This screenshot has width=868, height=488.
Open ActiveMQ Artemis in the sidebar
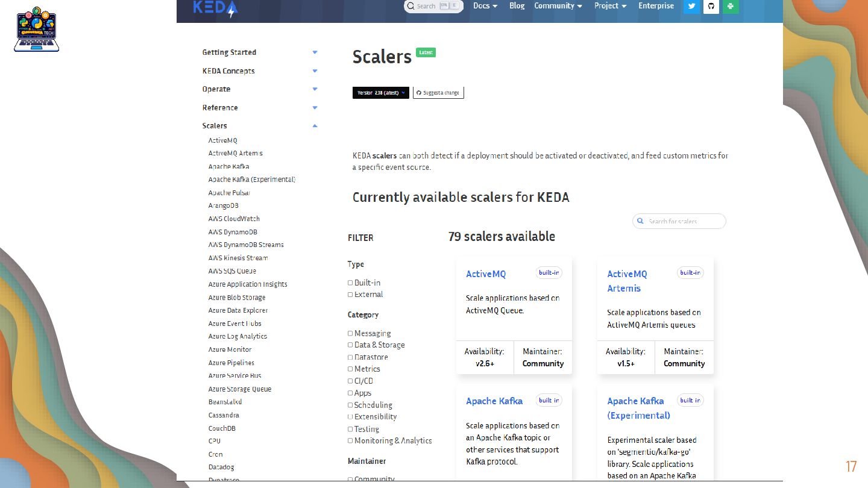(x=235, y=154)
